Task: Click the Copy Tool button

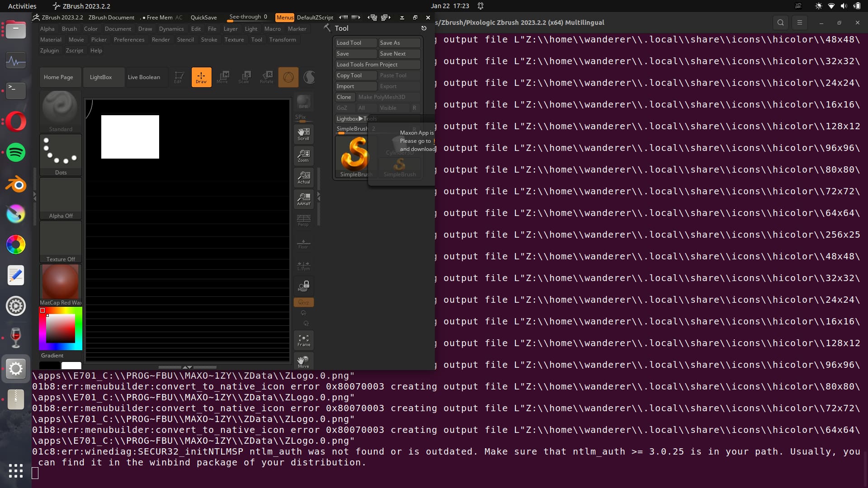Action: [x=356, y=75]
